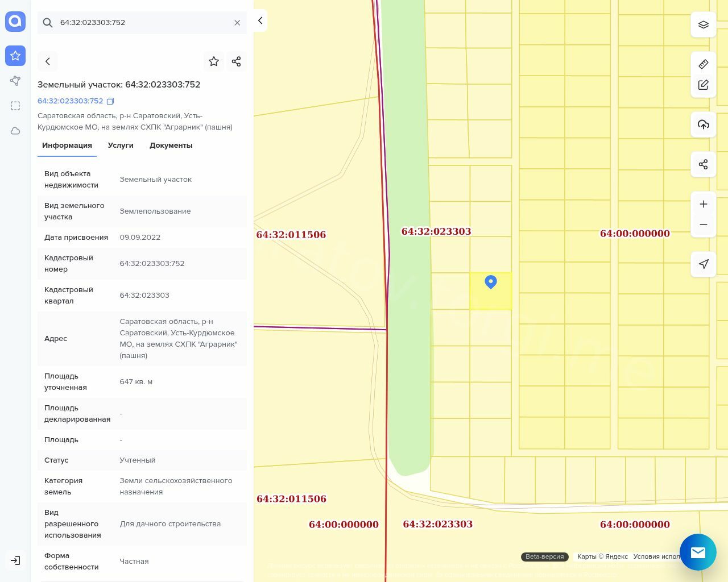Go back to the previous results
Viewport: 728px width, 582px height.
pyautogui.click(x=48, y=61)
